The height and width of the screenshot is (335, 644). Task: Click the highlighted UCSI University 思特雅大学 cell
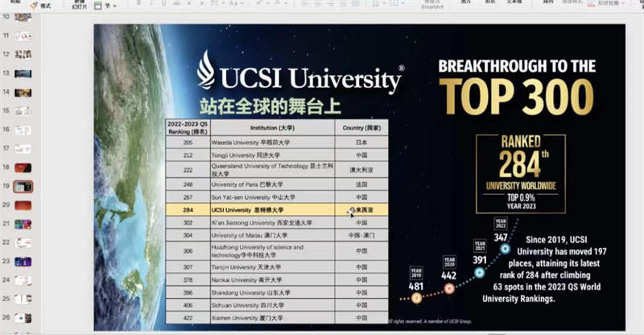tap(273, 210)
